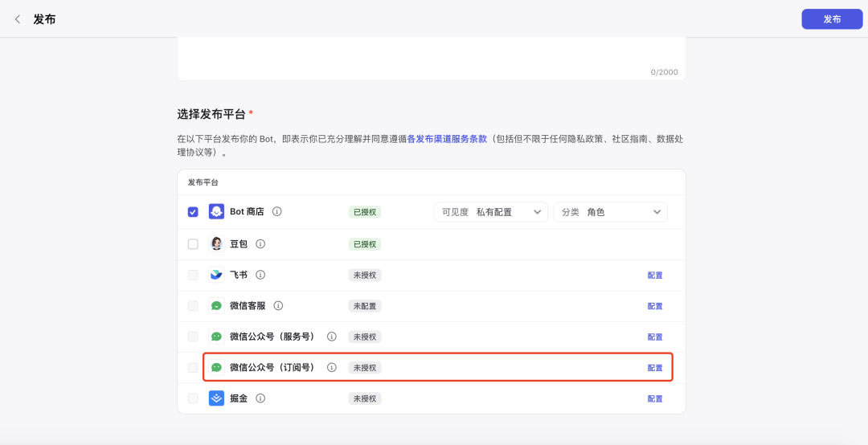Viewport: 868px width, 445px height.
Task: Check the 微信公众号（服务号）checkbox
Action: (193, 337)
